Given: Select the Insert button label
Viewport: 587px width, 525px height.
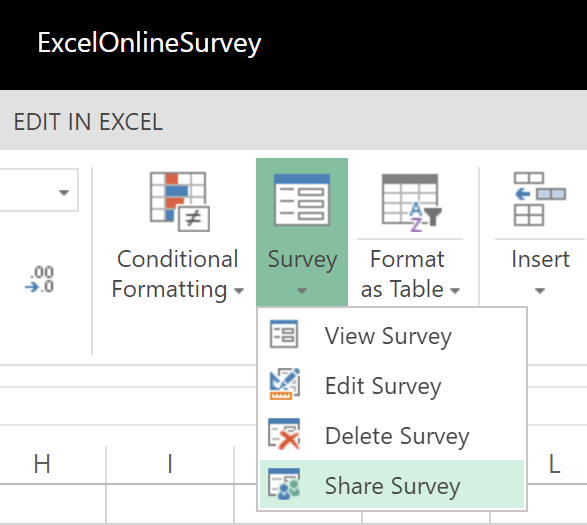Looking at the screenshot, I should [540, 259].
